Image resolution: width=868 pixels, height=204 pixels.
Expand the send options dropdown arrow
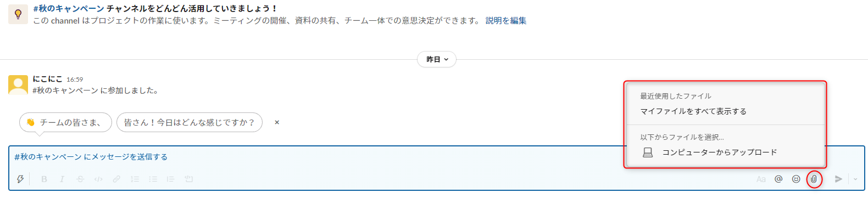click(855, 179)
